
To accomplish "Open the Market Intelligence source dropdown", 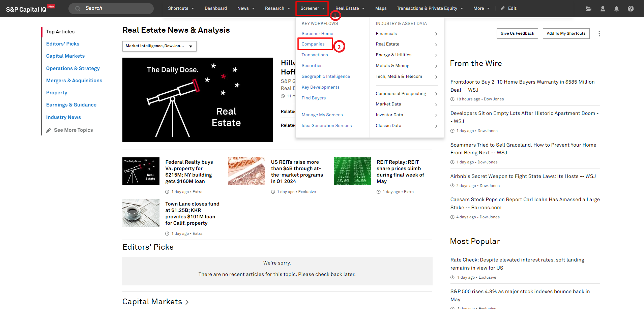I will (159, 46).
